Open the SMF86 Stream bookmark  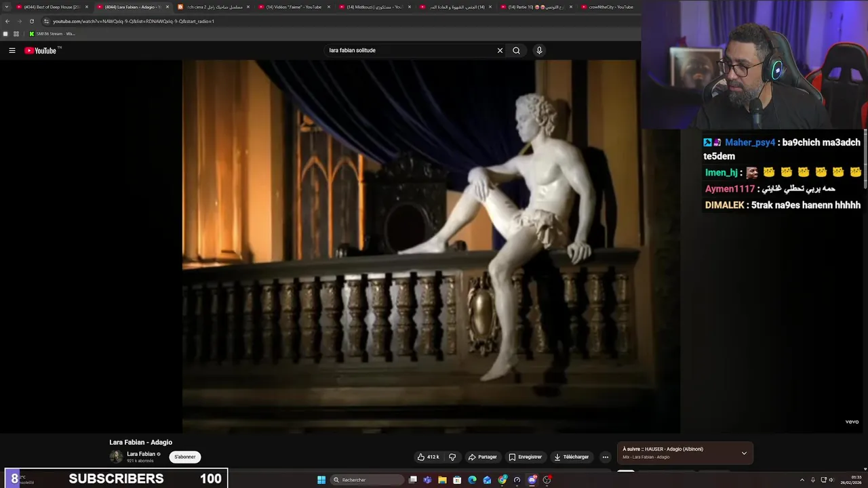(x=52, y=33)
